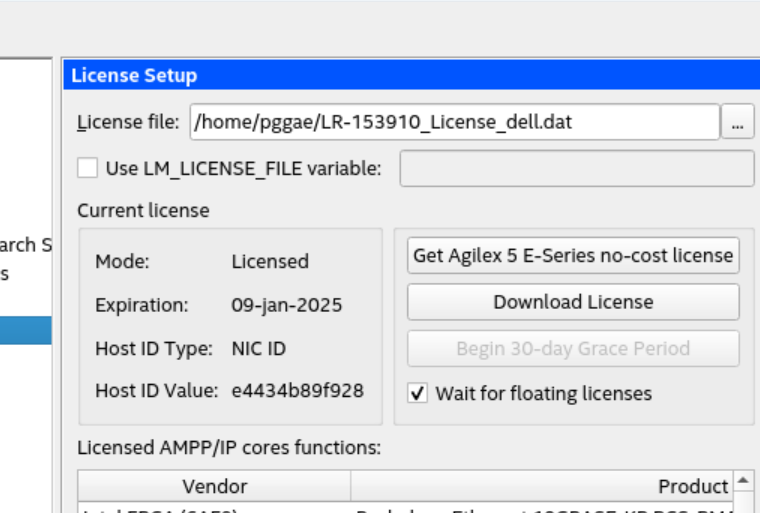Click the License file path field
This screenshot has width=760, height=513.
(454, 122)
